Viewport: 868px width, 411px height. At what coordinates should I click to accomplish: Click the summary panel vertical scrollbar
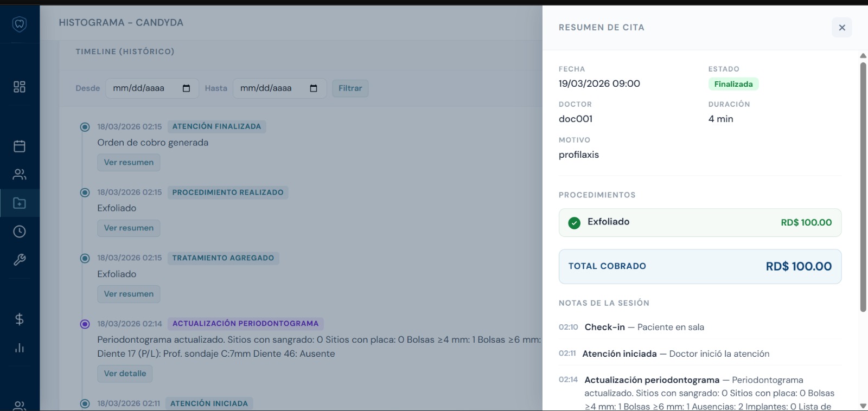coord(863,187)
